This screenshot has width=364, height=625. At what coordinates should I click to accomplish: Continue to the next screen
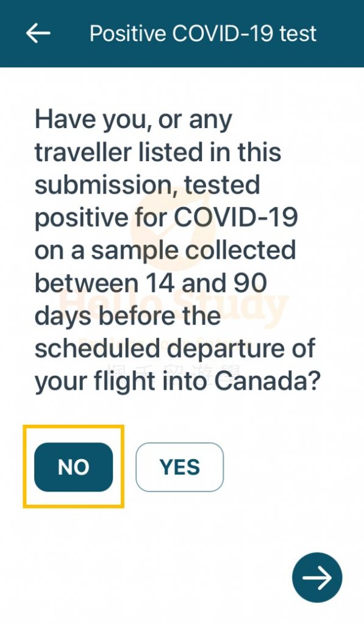point(317,577)
